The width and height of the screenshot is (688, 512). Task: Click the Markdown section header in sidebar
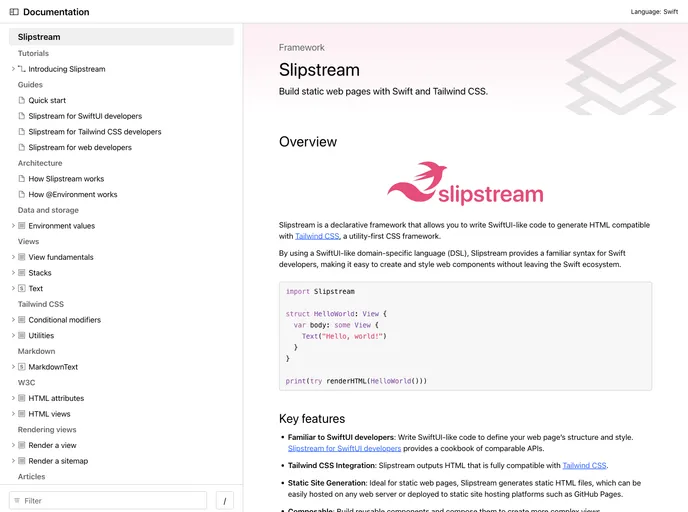click(x=36, y=351)
